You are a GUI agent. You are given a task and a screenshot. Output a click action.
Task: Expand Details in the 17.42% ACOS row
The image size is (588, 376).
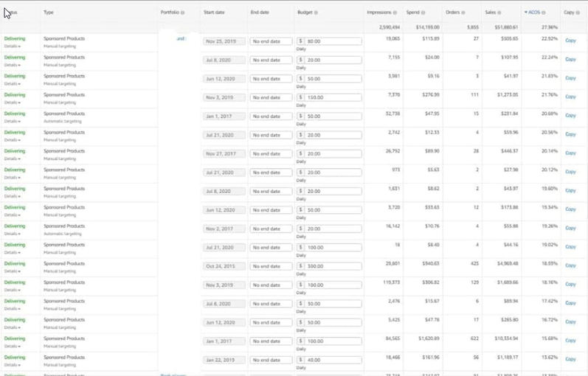(13, 309)
